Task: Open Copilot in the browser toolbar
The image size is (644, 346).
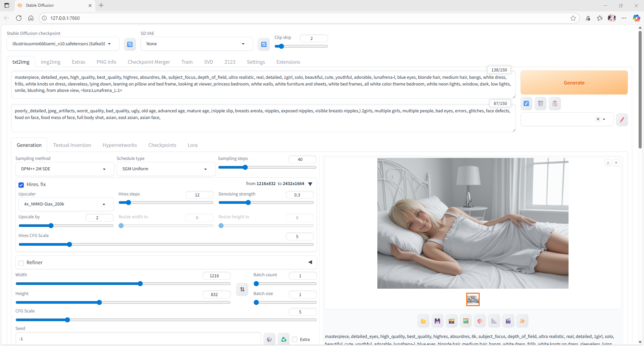Action: [636, 18]
